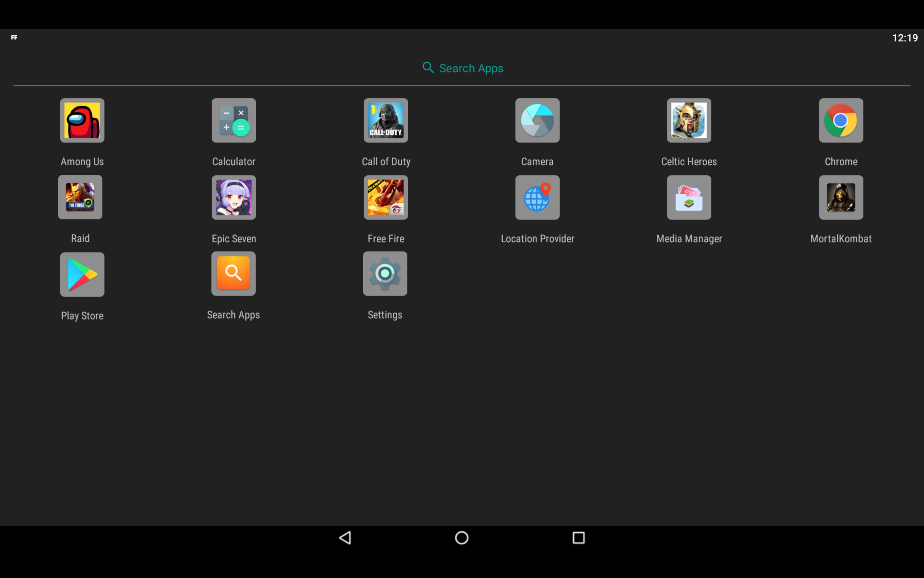
Task: Click the "Raid" label text
Action: coord(80,239)
